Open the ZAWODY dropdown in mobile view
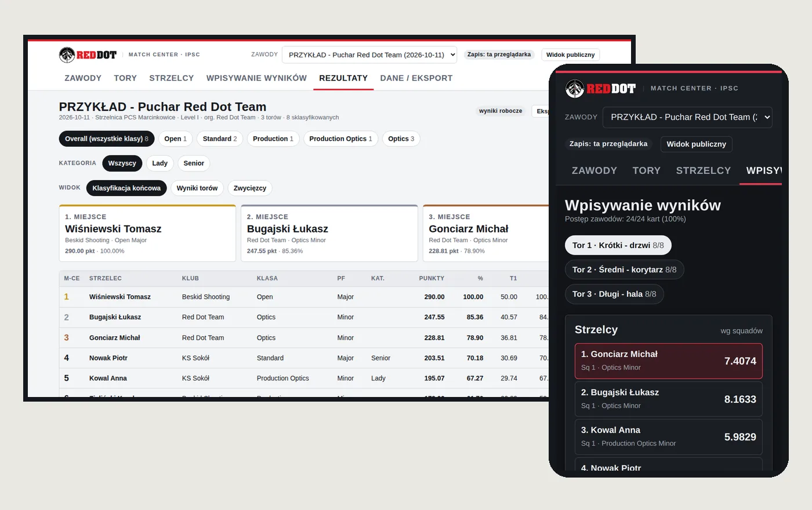812x510 pixels. 687,117
